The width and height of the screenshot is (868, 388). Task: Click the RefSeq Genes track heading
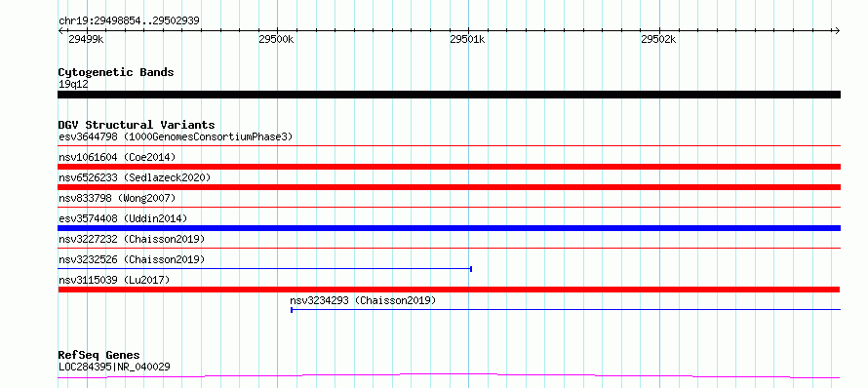99,355
